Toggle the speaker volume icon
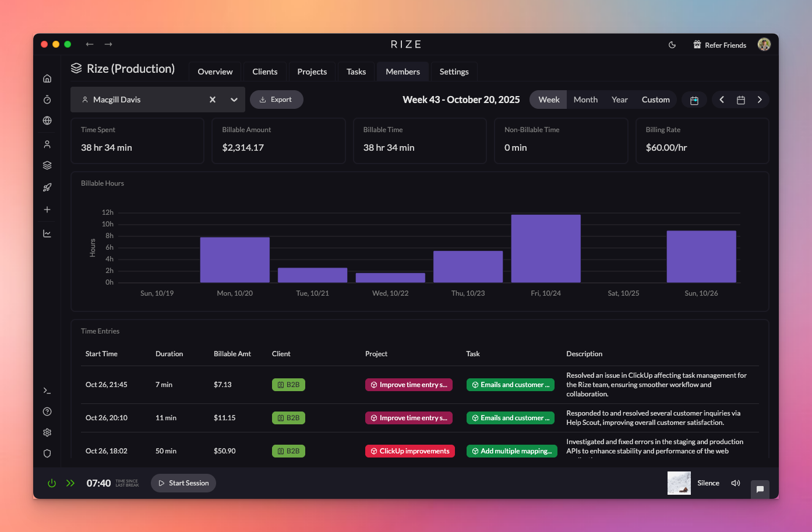 coord(736,483)
